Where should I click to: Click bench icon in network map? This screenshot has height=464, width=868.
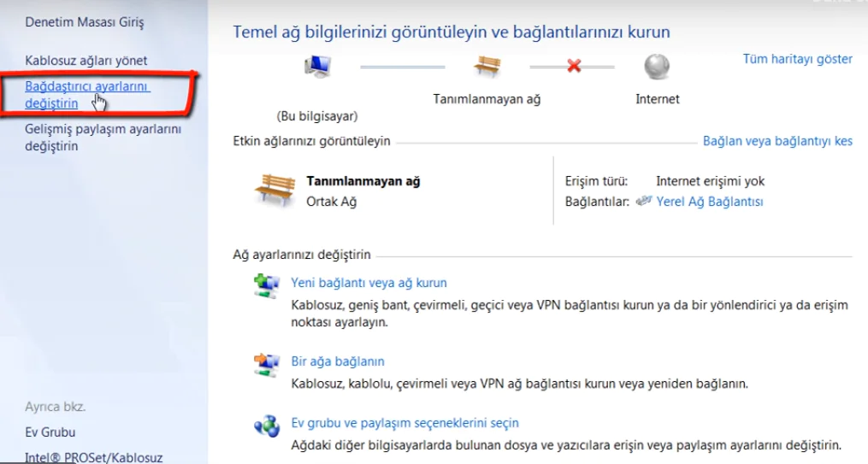(487, 67)
